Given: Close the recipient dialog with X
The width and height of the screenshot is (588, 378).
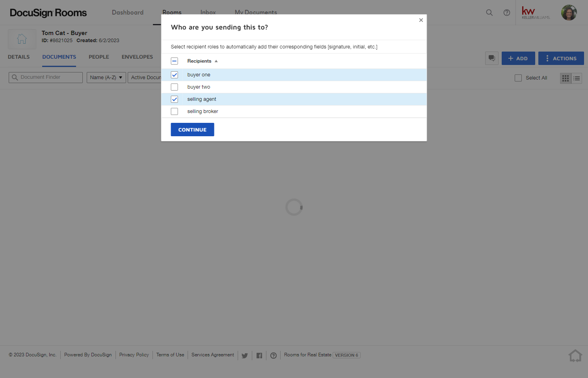Looking at the screenshot, I should click(421, 20).
